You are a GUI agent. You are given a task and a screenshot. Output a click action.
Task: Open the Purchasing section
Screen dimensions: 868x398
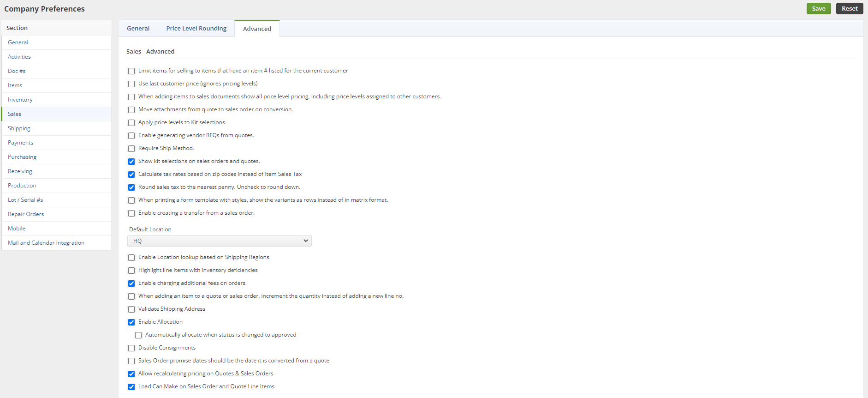pos(56,157)
